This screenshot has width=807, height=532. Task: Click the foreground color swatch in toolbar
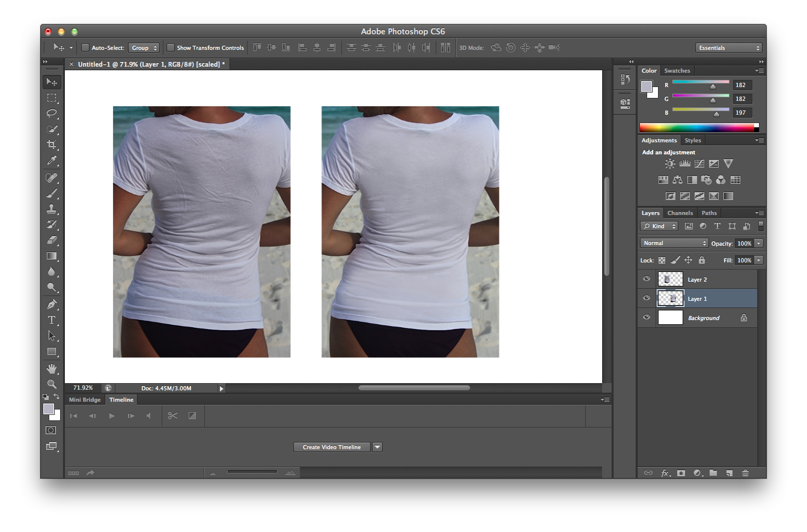49,409
